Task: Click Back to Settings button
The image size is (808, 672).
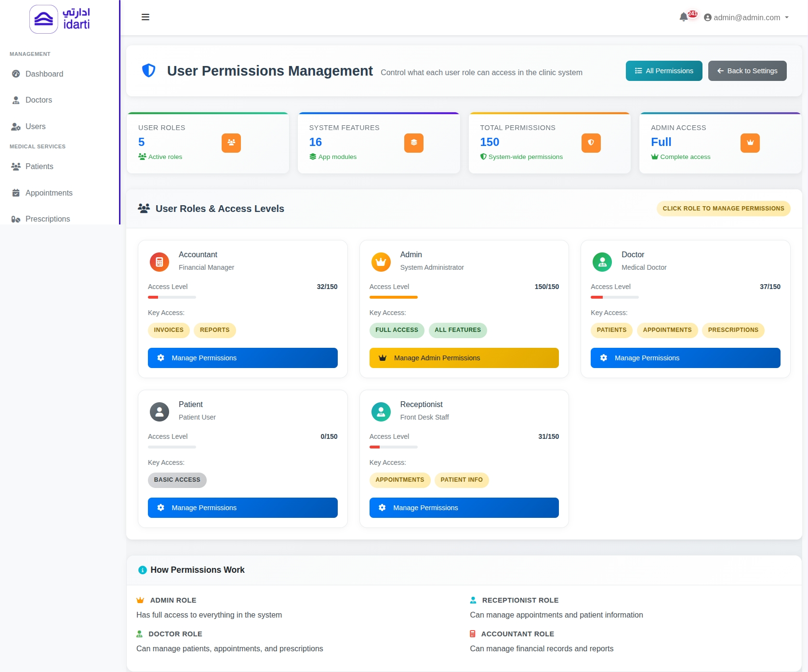Action: tap(747, 71)
